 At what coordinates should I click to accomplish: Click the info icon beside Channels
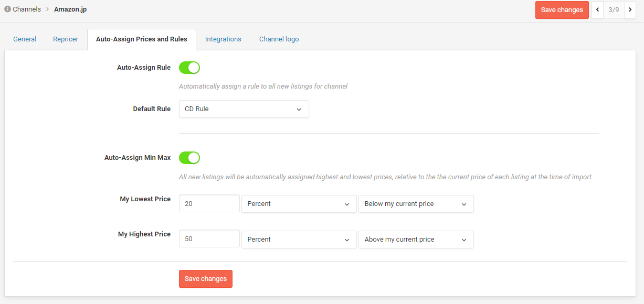7,9
